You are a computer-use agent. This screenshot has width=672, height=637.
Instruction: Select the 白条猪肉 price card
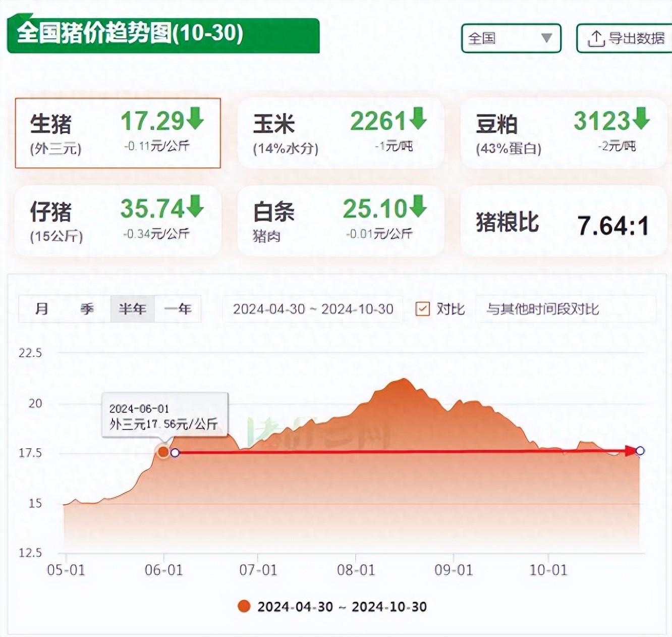[x=341, y=221]
